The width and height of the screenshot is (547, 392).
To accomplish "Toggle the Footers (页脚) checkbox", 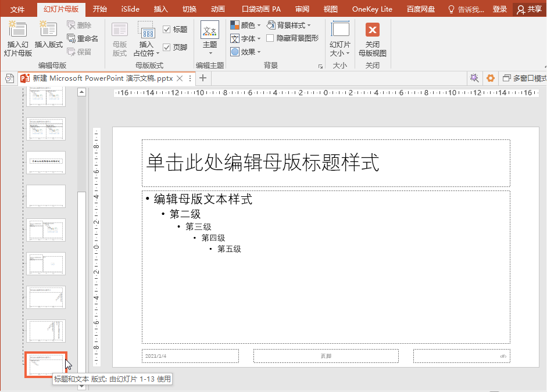I will click(166, 47).
